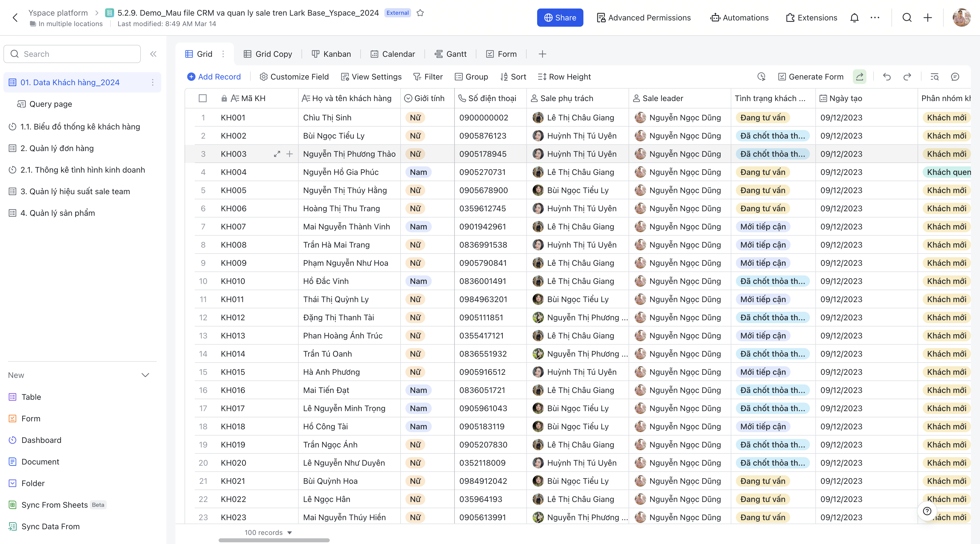This screenshot has height=544, width=980.
Task: Collapse the New section chevron
Action: 145,375
